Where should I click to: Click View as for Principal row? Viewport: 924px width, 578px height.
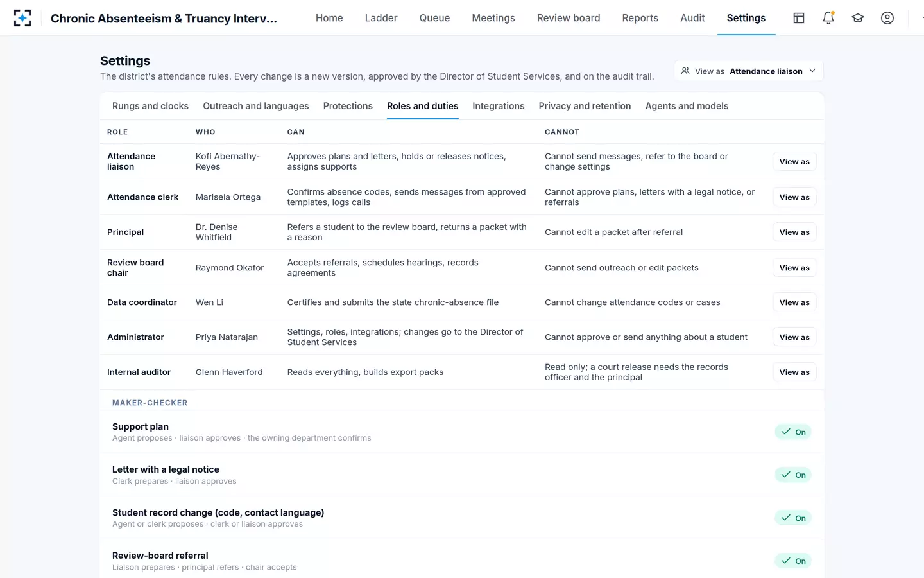[x=794, y=232]
